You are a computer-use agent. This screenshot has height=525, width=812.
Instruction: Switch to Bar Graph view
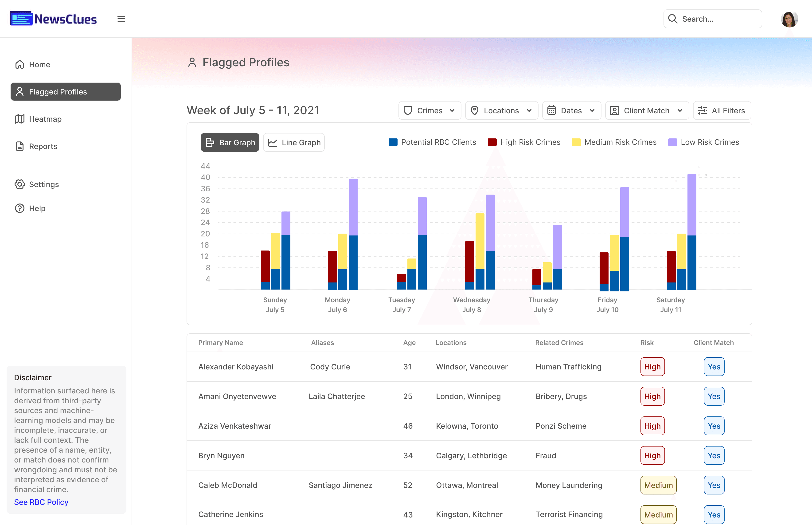pyautogui.click(x=230, y=142)
